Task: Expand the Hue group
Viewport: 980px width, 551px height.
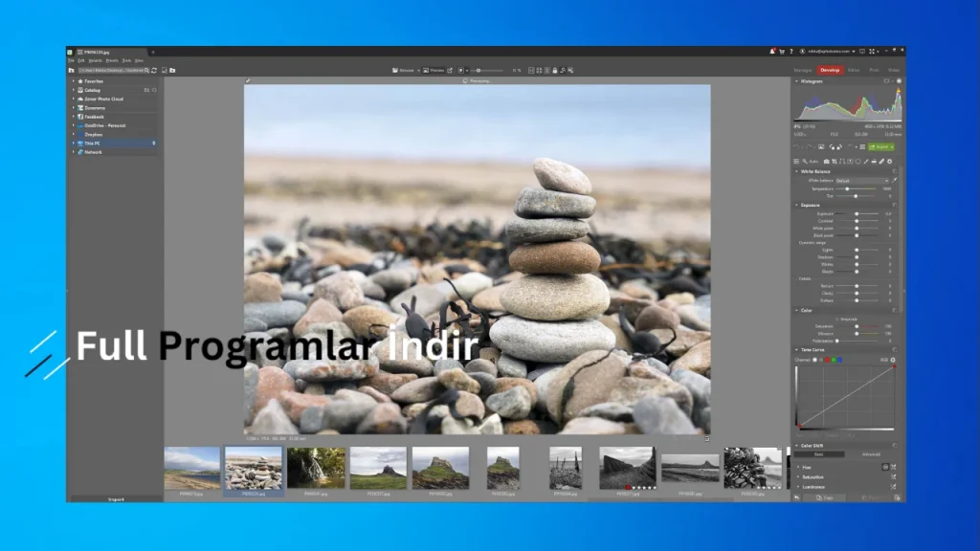Action: tap(798, 467)
